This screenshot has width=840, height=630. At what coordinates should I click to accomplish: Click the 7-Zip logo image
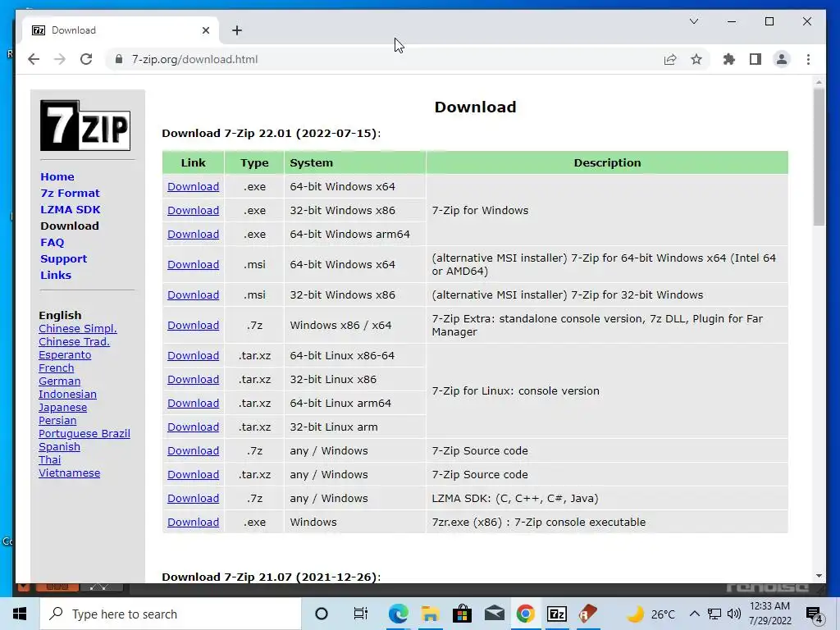(85, 126)
